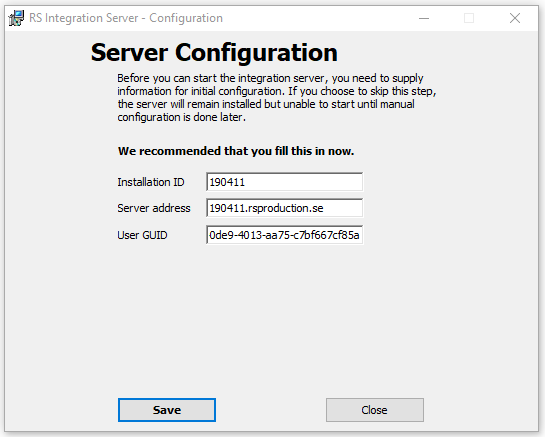Select the User GUID input field
Viewport: 545px width, 437px height.
coord(284,235)
